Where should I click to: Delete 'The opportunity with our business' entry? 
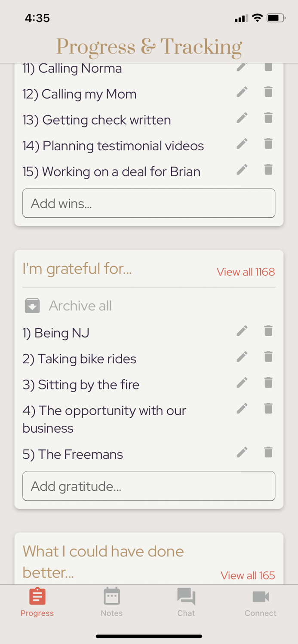pos(268,408)
